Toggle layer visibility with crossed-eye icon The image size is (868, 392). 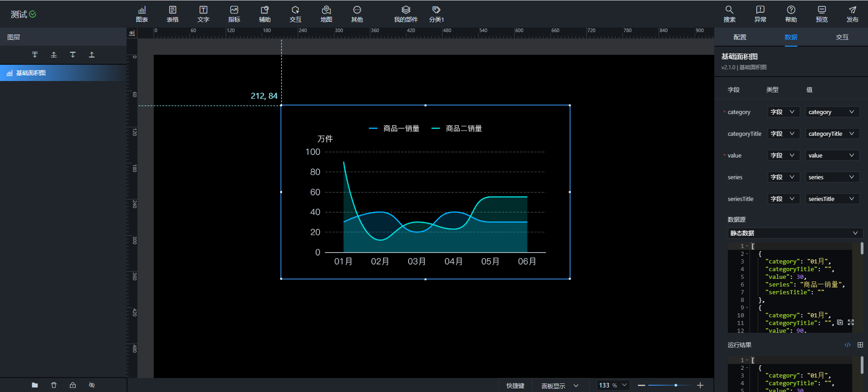(x=92, y=385)
